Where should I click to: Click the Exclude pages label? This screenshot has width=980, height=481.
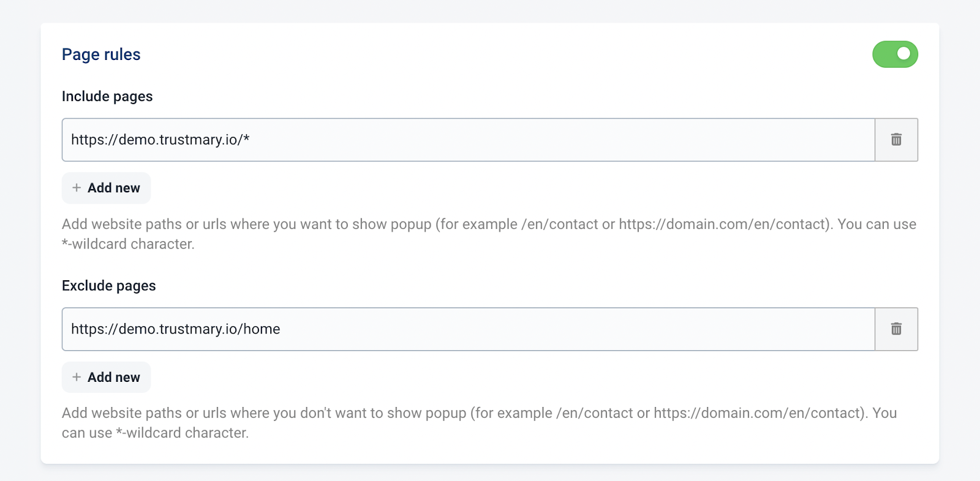[109, 286]
